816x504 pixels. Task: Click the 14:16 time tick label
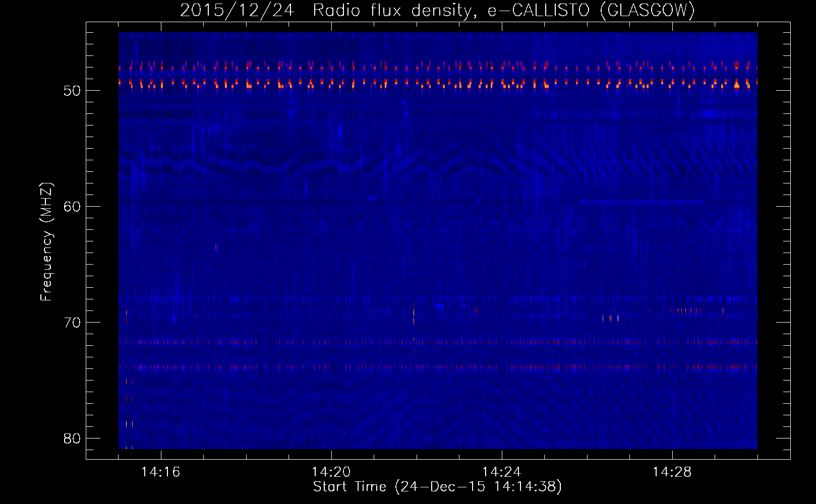pyautogui.click(x=161, y=472)
